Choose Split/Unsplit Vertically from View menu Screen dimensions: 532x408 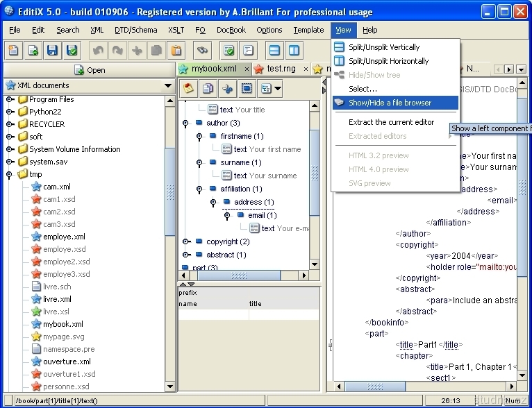coord(395,47)
